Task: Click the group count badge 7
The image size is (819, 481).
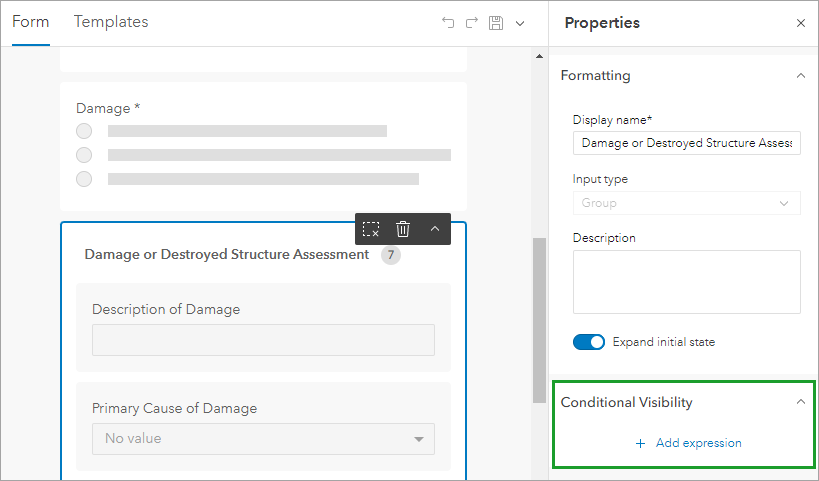Action: click(x=391, y=255)
